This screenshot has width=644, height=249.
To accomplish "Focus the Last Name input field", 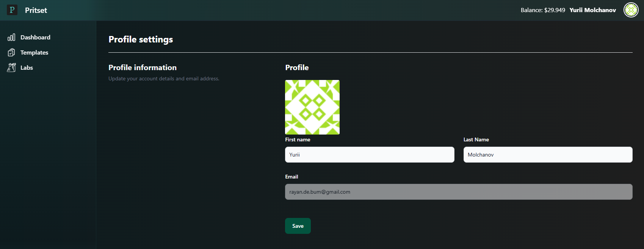I will pos(548,155).
